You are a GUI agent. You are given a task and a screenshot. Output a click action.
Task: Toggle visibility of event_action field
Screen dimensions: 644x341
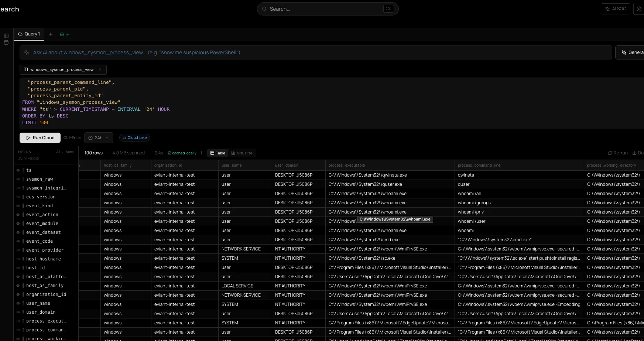click(18, 215)
